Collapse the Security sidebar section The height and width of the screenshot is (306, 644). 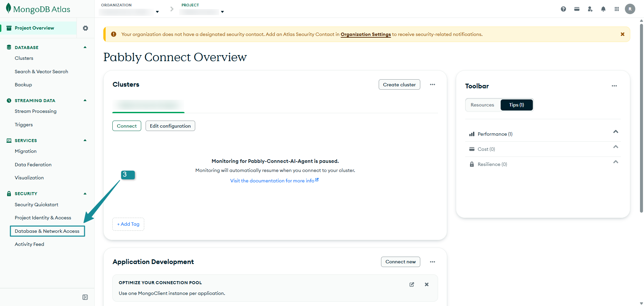coord(85,193)
